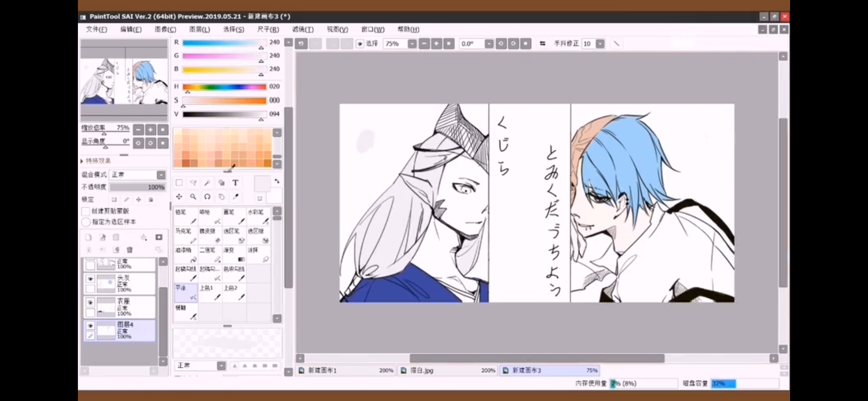Choose the 平涂 flat fill brush

coord(186,292)
